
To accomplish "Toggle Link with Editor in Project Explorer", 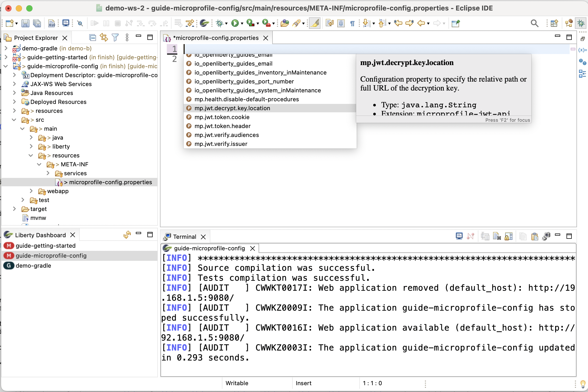I will 104,38.
